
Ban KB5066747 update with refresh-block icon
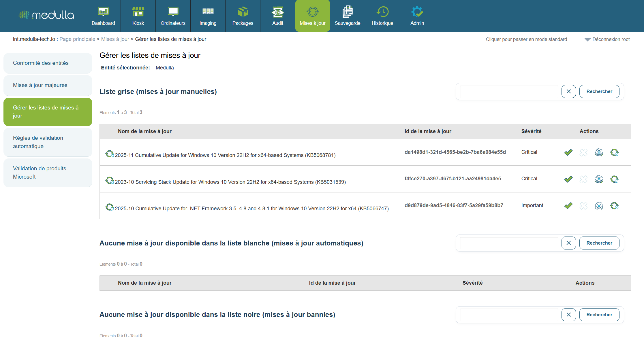(x=614, y=206)
